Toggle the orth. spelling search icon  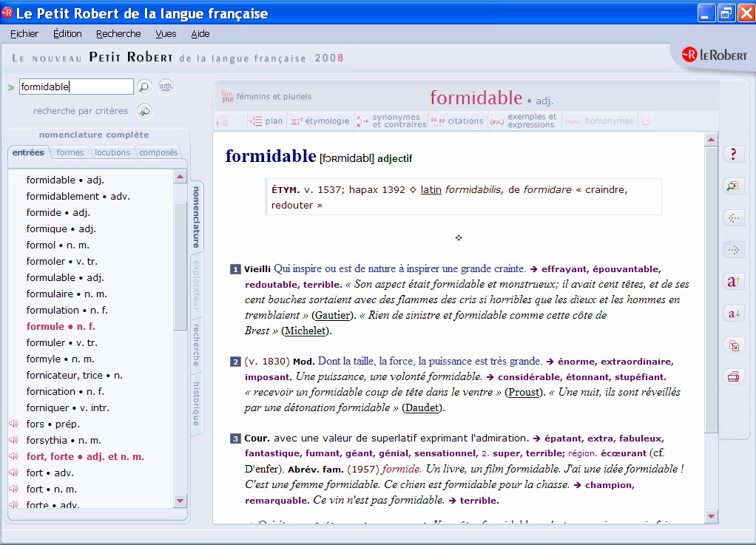(x=166, y=87)
